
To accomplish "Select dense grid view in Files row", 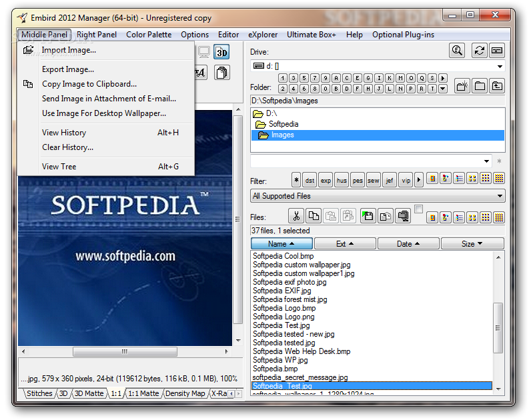I will pyautogui.click(x=499, y=217).
